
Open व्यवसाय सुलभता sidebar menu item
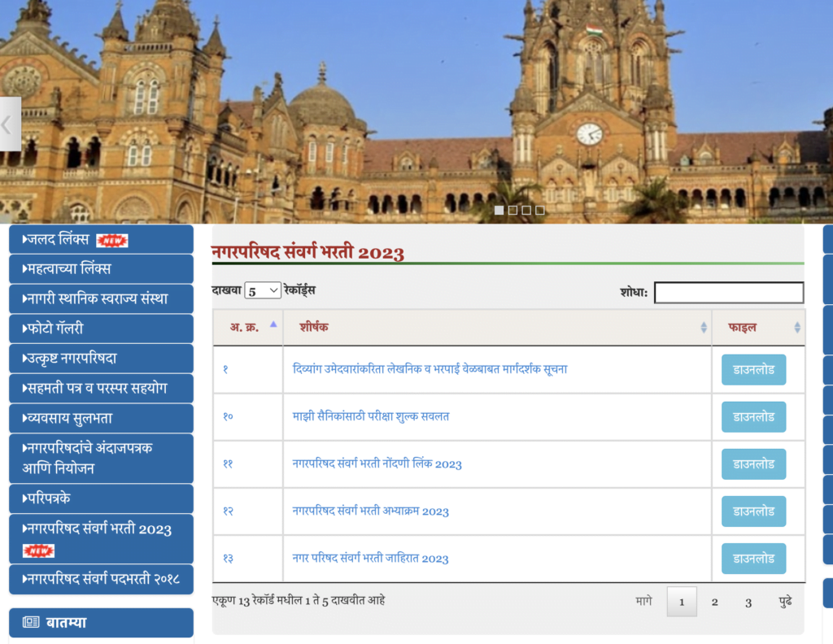pyautogui.click(x=101, y=419)
